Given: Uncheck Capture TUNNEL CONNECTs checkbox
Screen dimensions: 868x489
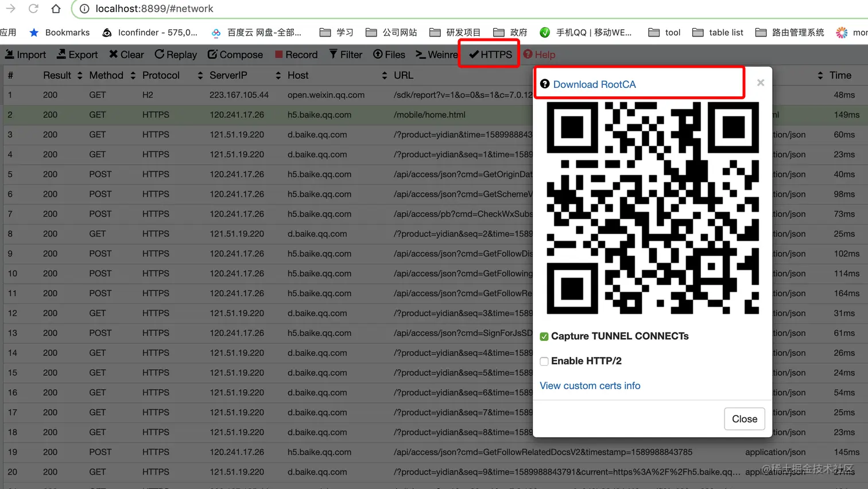Looking at the screenshot, I should coord(544,337).
